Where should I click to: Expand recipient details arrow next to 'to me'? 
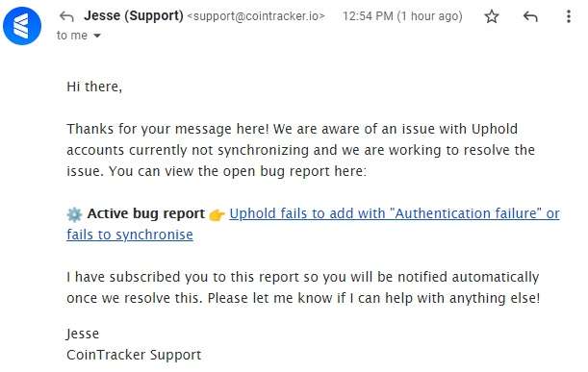click(x=97, y=36)
